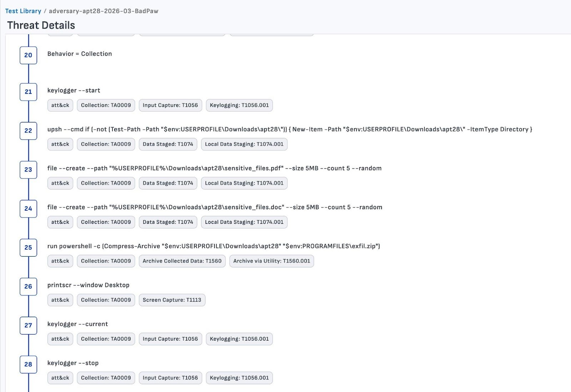Click the step 22 number box

[28, 131]
